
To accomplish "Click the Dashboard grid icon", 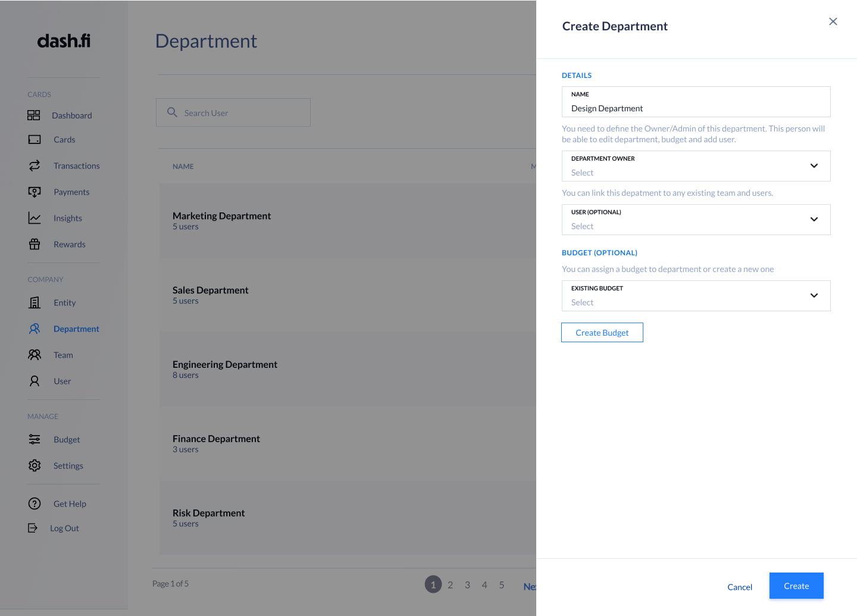I will (34, 115).
